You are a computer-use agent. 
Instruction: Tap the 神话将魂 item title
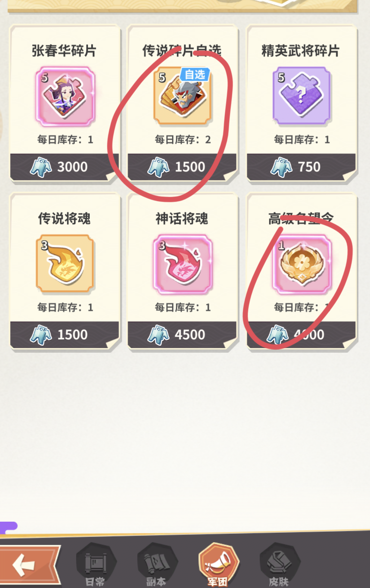(182, 219)
